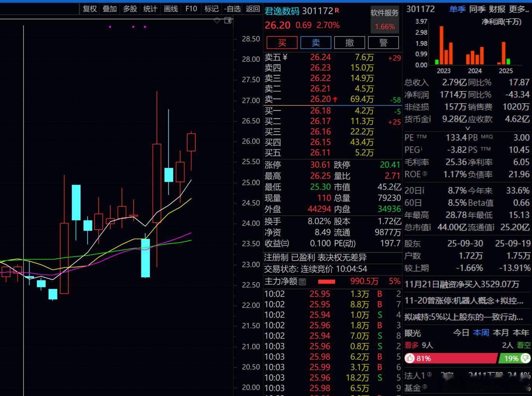Open the 拟减持 shareholder notice line
Viewport: 532px width, 396px height.
[464, 317]
